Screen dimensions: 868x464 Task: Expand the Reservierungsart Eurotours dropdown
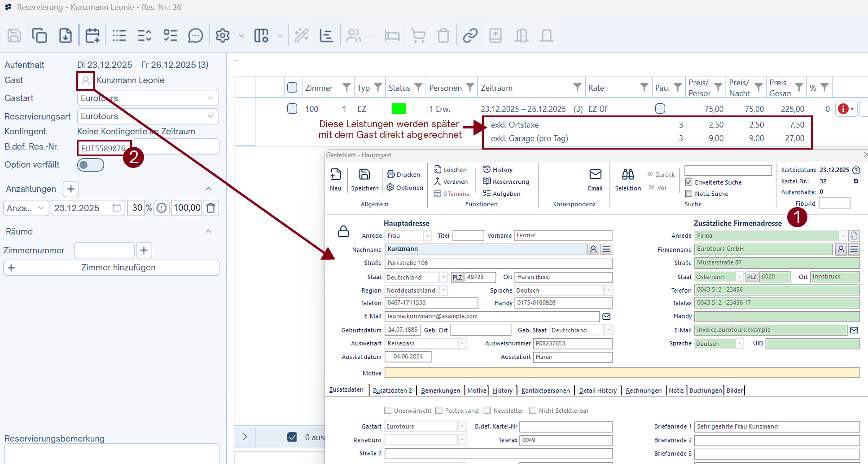click(x=210, y=116)
